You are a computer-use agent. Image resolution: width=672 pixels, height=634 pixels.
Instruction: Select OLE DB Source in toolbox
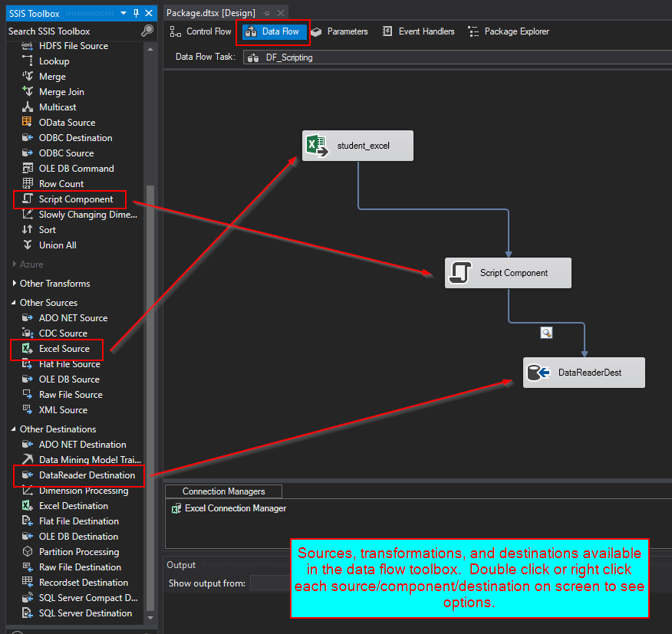coord(70,379)
